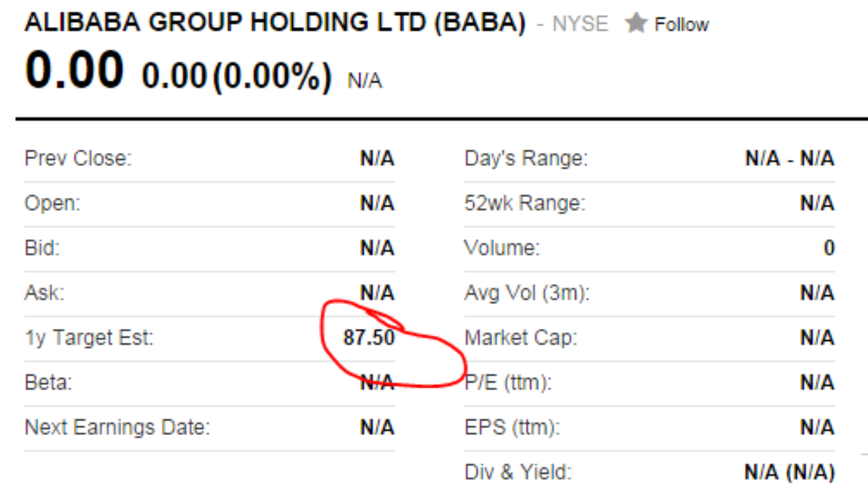Click the Day's Range label

coord(526,159)
